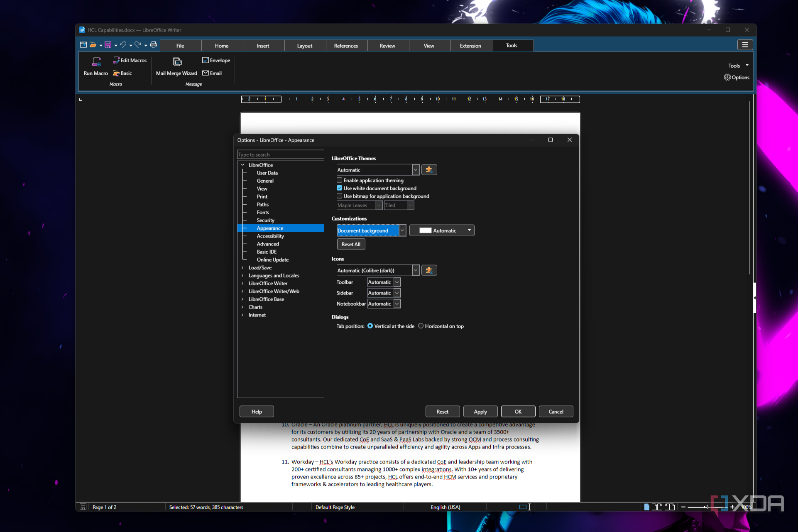
Task: Open the hamburger menu in Writer
Action: [745, 45]
